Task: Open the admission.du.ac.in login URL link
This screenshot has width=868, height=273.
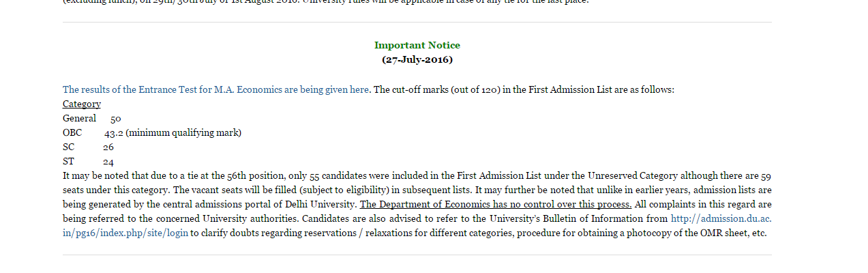Action: tap(721, 218)
